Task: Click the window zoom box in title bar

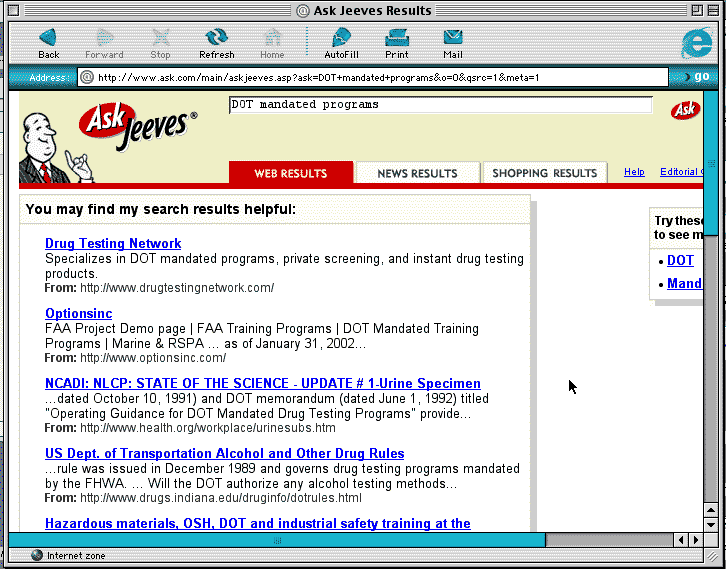Action: pos(697,10)
